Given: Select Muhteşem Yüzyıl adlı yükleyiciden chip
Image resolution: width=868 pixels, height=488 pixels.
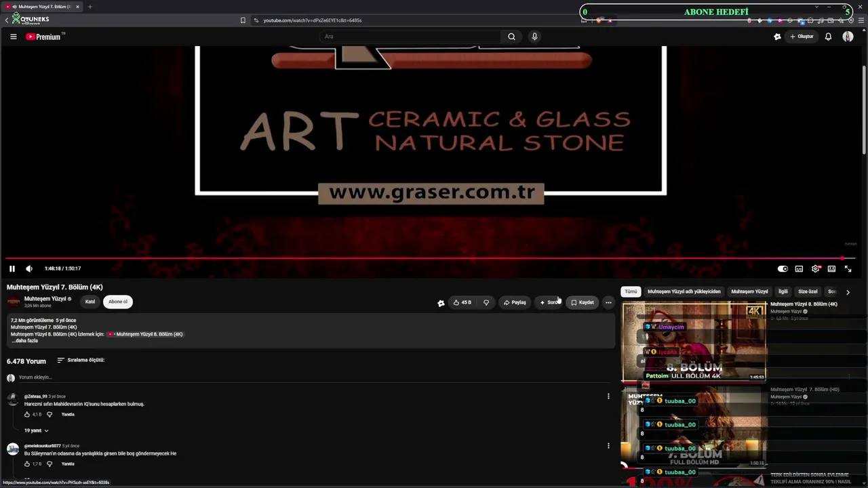Looking at the screenshot, I should (x=684, y=291).
